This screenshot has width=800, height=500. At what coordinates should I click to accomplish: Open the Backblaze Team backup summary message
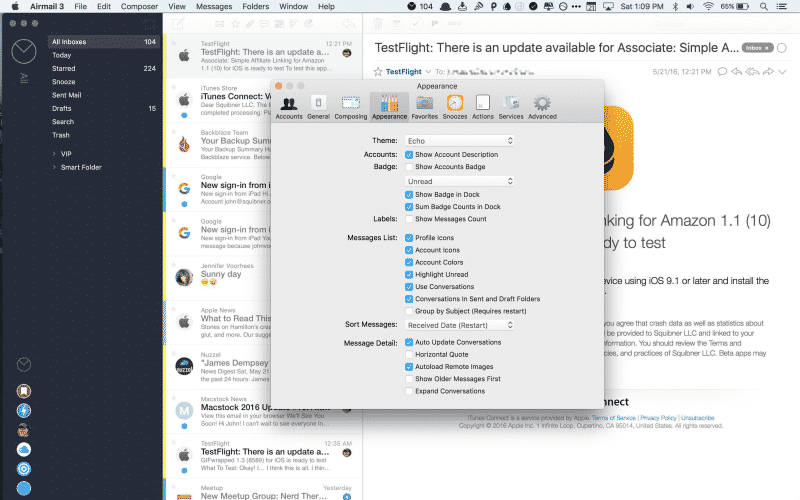[219, 145]
